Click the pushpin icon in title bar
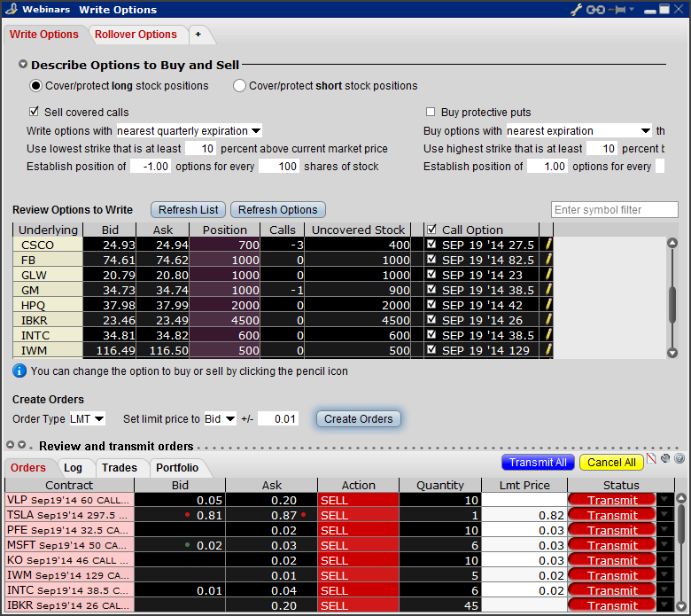Screen dimensions: 691x616 617,9
